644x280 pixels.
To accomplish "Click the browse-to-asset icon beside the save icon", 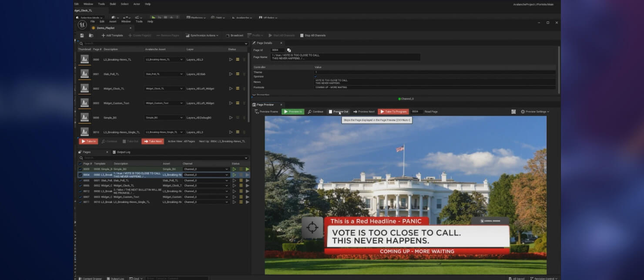I will click(91, 35).
